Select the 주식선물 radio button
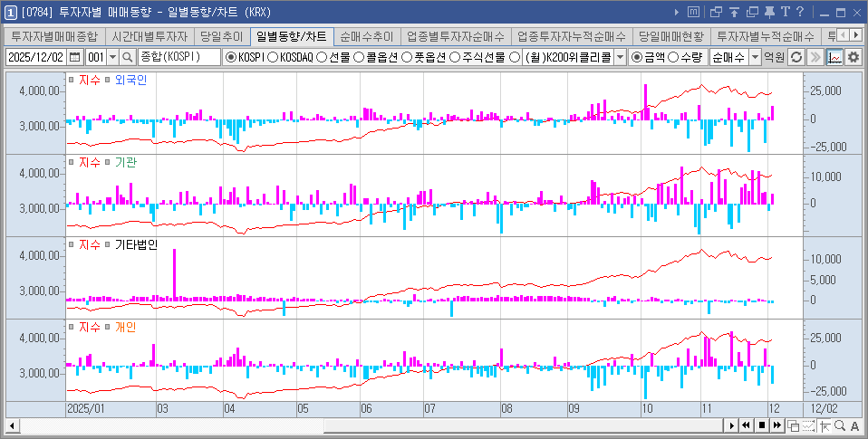Screen dimensions: 868x439 point(455,57)
